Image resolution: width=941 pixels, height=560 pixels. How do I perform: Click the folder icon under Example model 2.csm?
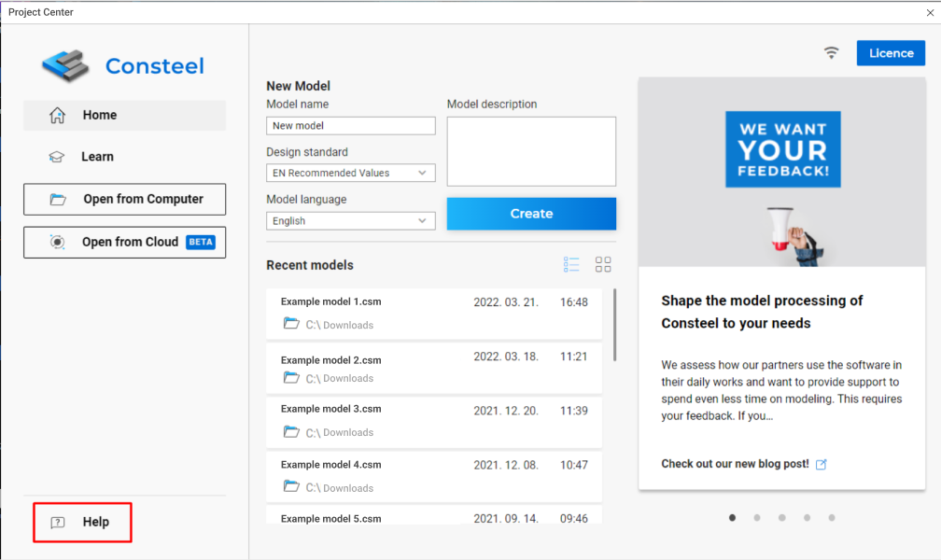(x=291, y=378)
